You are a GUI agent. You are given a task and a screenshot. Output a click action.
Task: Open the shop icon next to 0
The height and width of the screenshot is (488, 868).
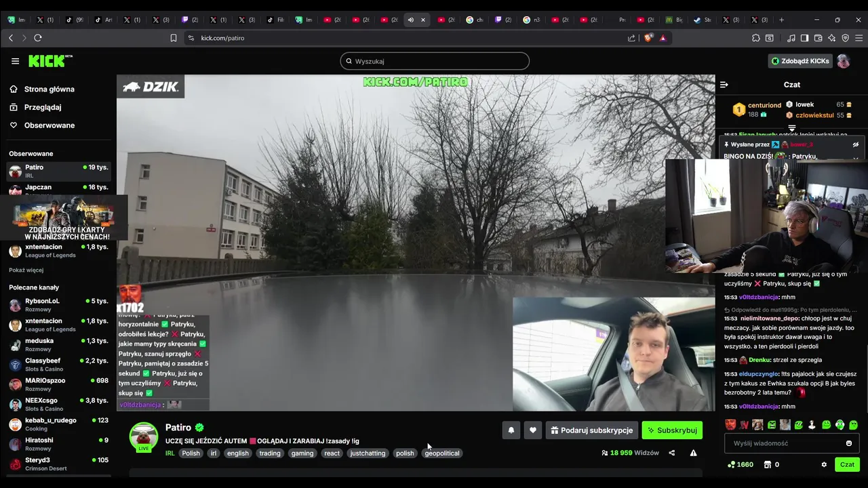tap(768, 464)
